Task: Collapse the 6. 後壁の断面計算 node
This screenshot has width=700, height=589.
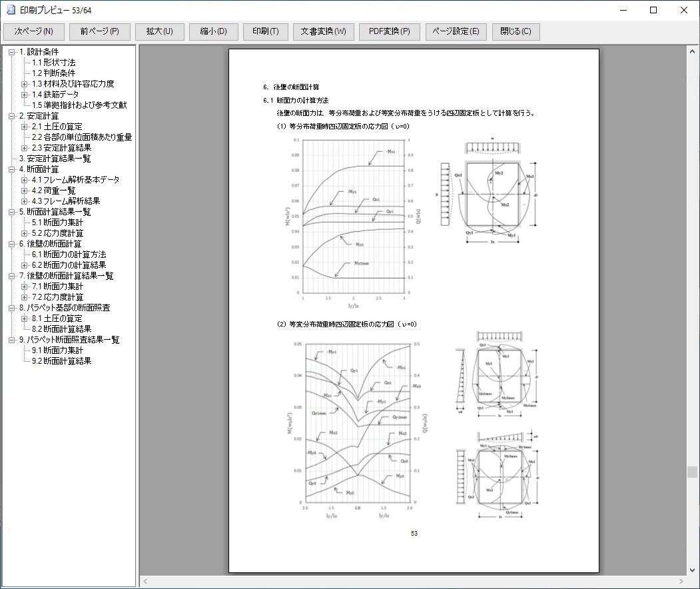Action: [x=12, y=244]
